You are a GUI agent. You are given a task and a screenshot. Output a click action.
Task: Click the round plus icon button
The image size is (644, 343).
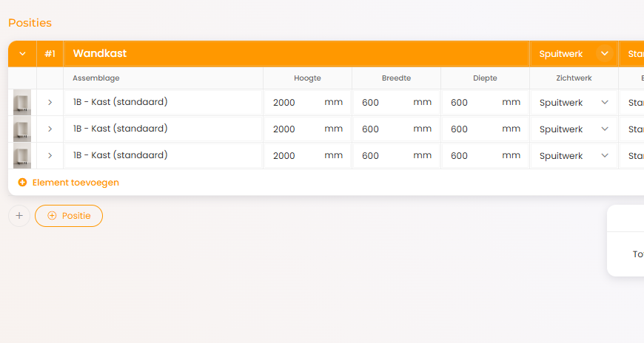coord(19,216)
